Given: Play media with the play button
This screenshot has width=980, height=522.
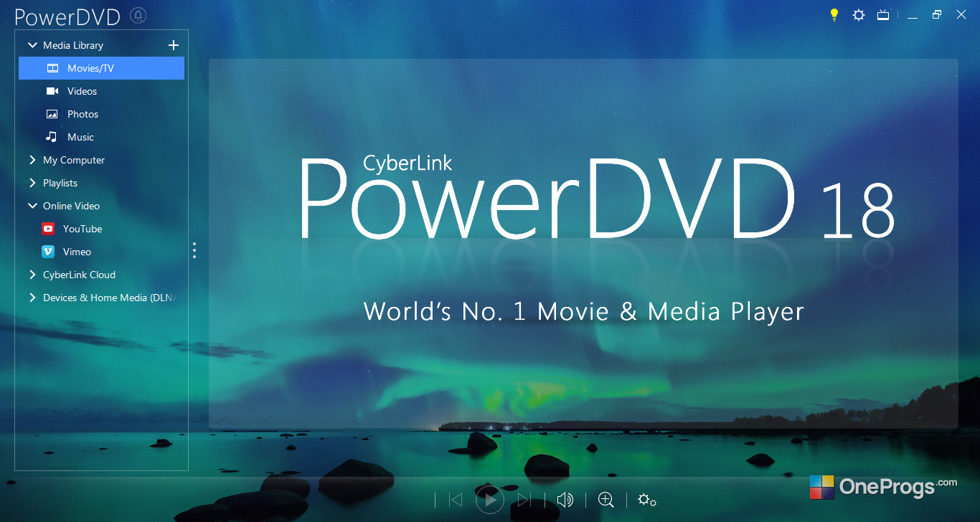Looking at the screenshot, I should pyautogui.click(x=490, y=500).
